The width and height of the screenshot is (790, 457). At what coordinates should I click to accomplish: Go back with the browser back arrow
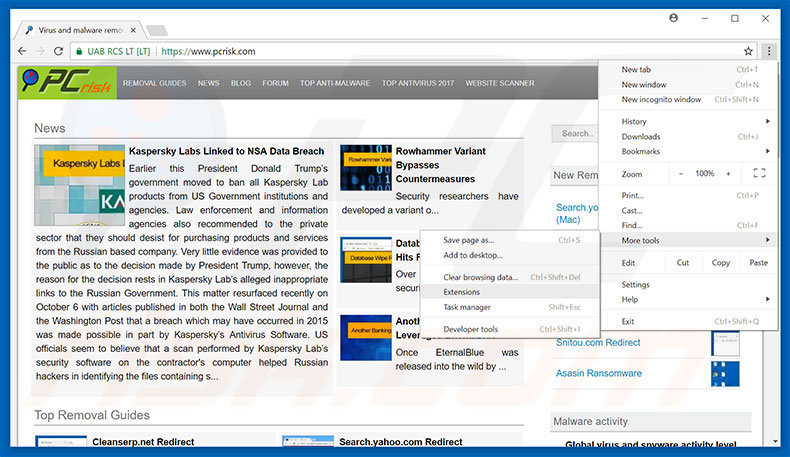point(22,51)
